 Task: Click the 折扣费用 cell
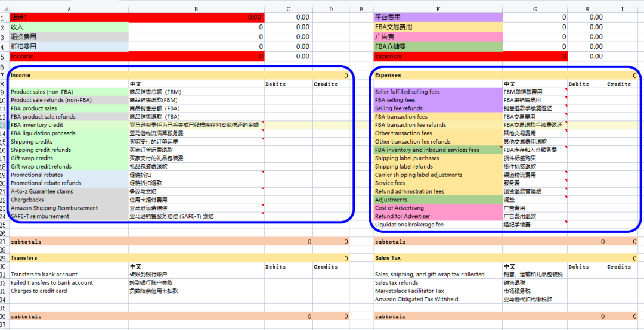click(x=69, y=47)
